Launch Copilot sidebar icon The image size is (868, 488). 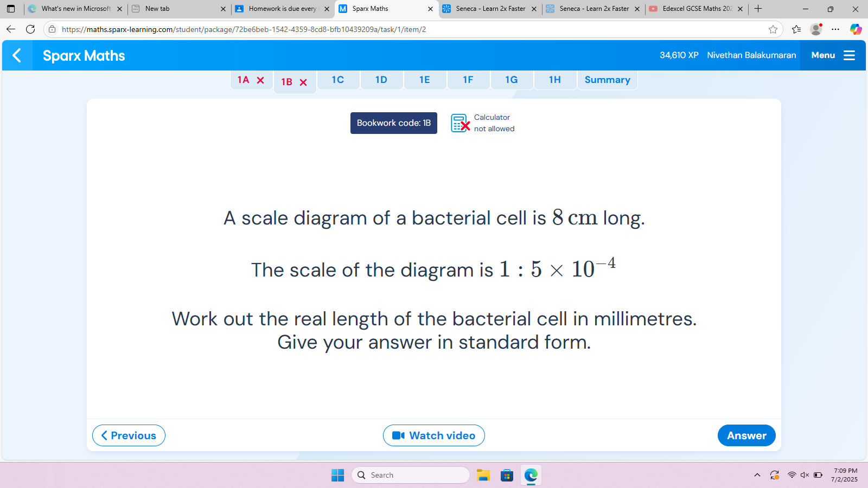(x=856, y=29)
